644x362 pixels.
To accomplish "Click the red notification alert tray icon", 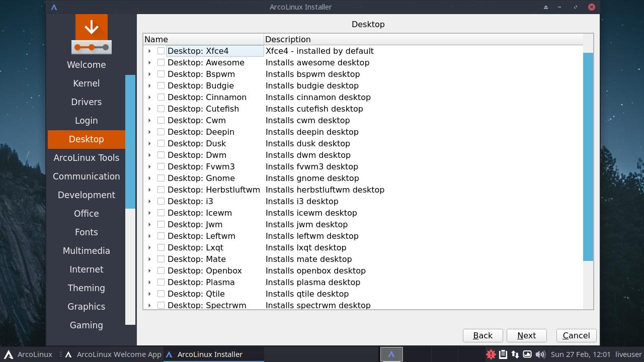I will pos(491,354).
